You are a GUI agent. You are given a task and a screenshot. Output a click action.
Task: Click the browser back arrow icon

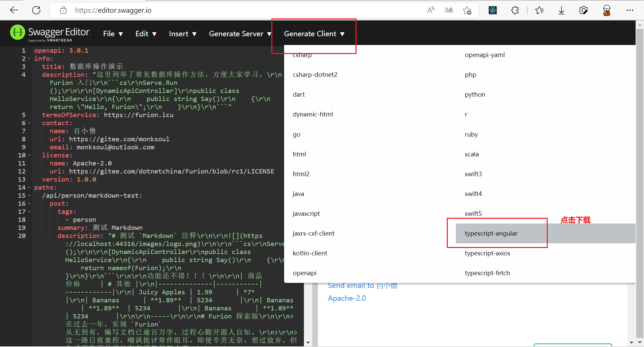(x=14, y=10)
